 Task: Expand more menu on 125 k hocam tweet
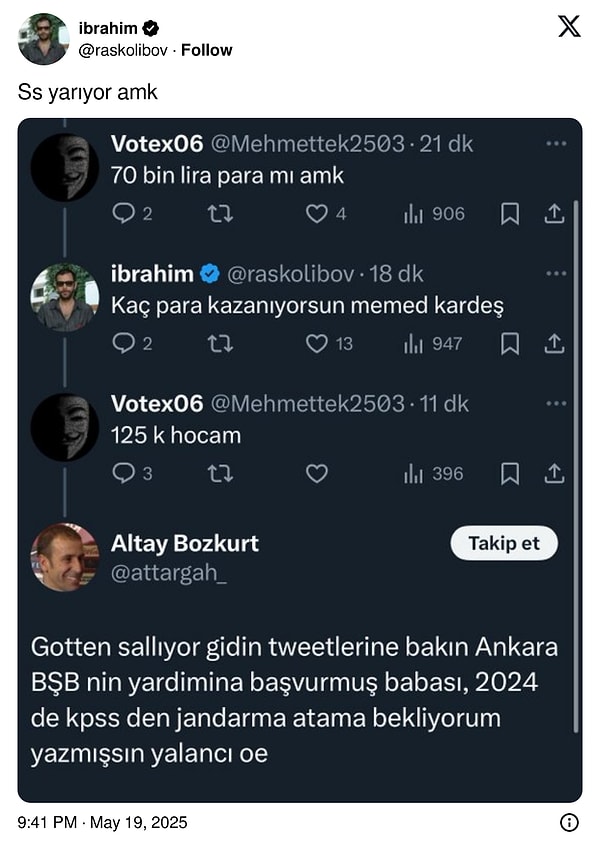click(x=556, y=404)
